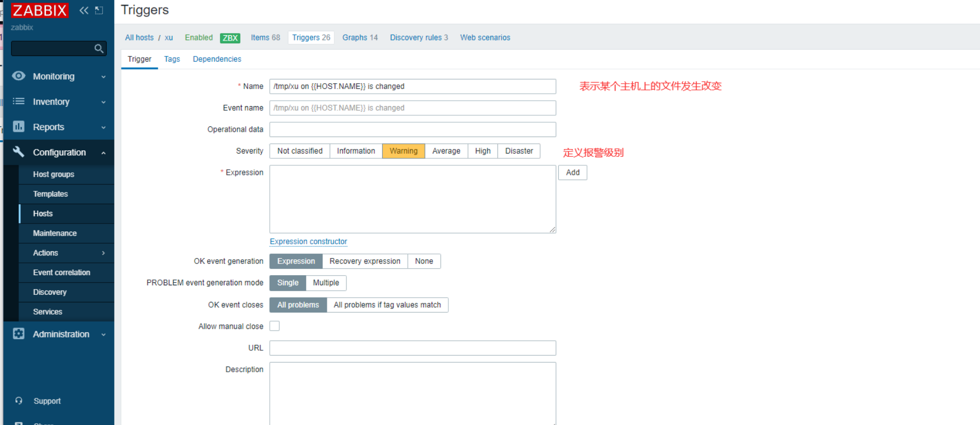Image resolution: width=980 pixels, height=425 pixels.
Task: Open Triggers 26 link
Action: (x=311, y=38)
